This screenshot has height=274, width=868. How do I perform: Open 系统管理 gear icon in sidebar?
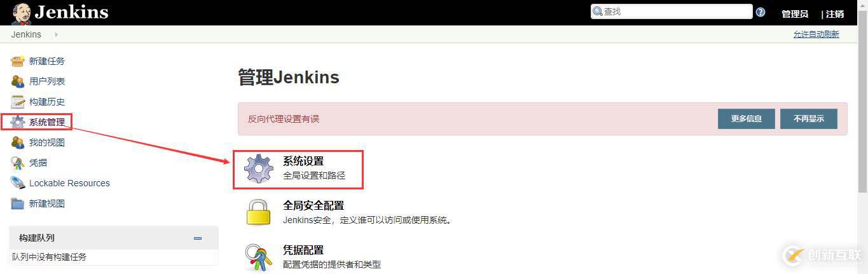[18, 122]
